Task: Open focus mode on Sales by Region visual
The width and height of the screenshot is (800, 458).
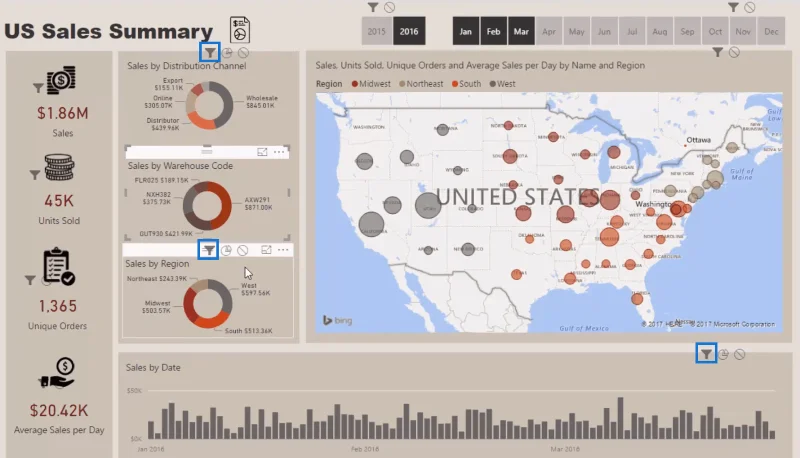Action: coord(266,249)
